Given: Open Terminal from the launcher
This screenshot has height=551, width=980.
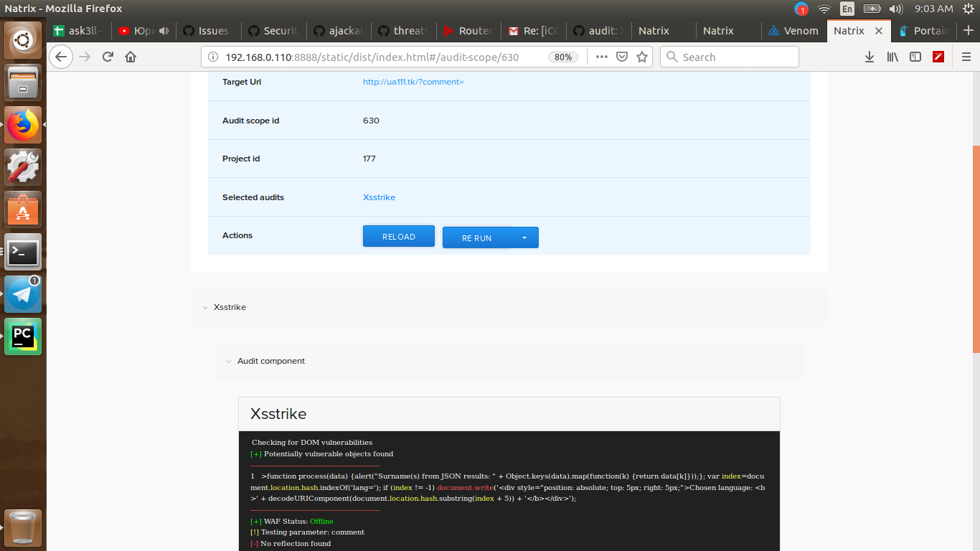Looking at the screenshot, I should point(24,252).
